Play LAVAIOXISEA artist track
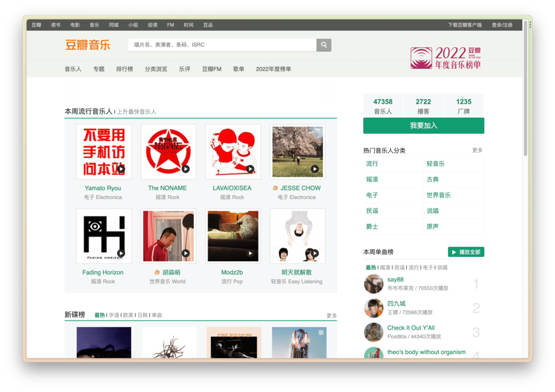 click(x=250, y=169)
